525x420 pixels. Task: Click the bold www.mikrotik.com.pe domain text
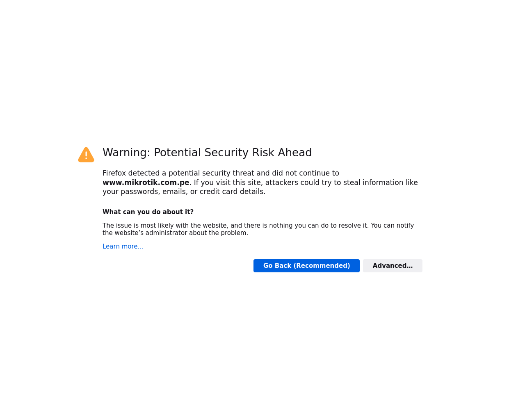point(146,183)
